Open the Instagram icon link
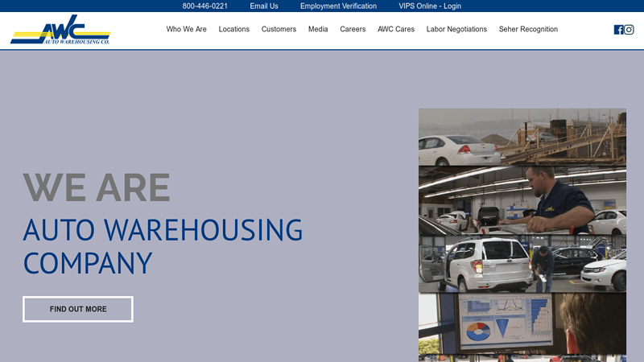This screenshot has height=362, width=644. click(629, 30)
